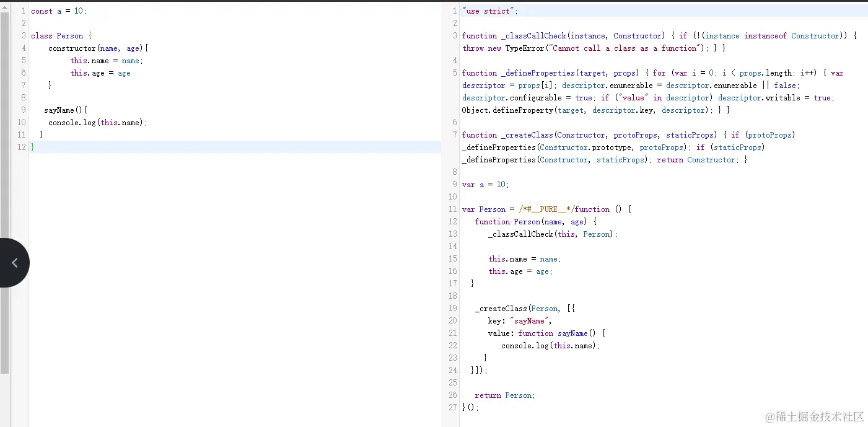Screen dimensions: 868x427
Task: Click 'function Person(name, age) {' in output
Action: click(535, 222)
